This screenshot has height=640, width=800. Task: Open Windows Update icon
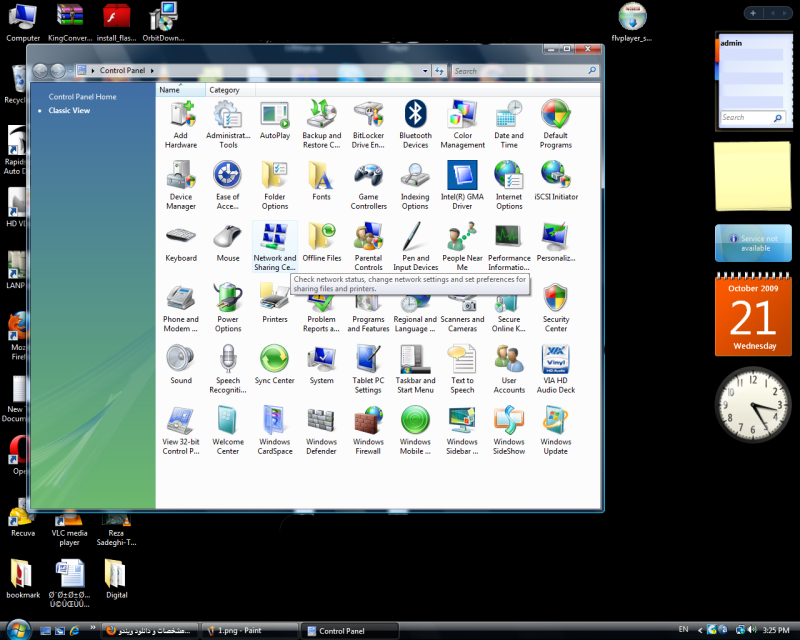(556, 430)
